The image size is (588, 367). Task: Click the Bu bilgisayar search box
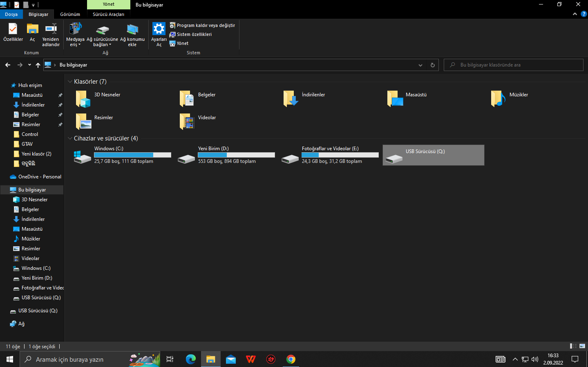514,65
